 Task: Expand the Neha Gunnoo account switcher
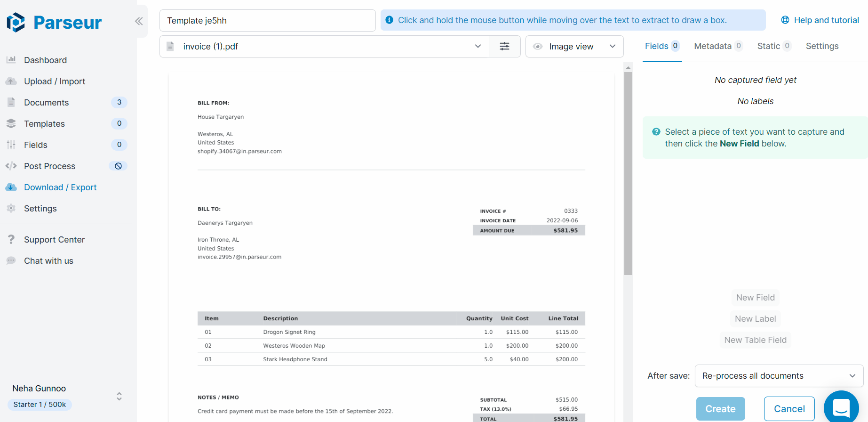(x=119, y=396)
